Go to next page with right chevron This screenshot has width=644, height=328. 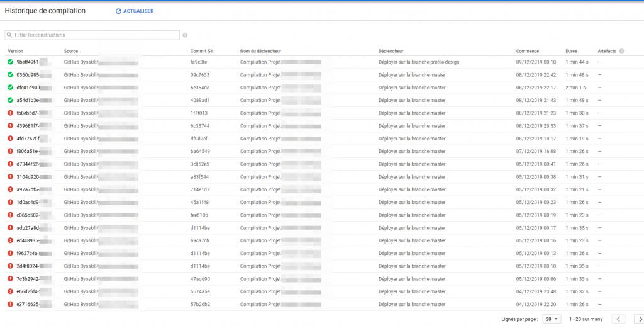click(x=637, y=319)
